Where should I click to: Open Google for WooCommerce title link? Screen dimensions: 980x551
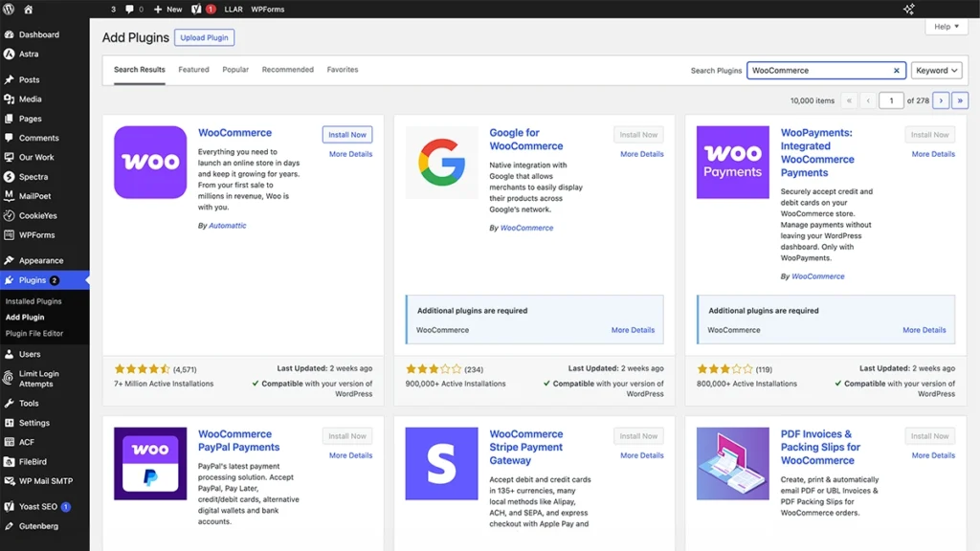(x=525, y=140)
